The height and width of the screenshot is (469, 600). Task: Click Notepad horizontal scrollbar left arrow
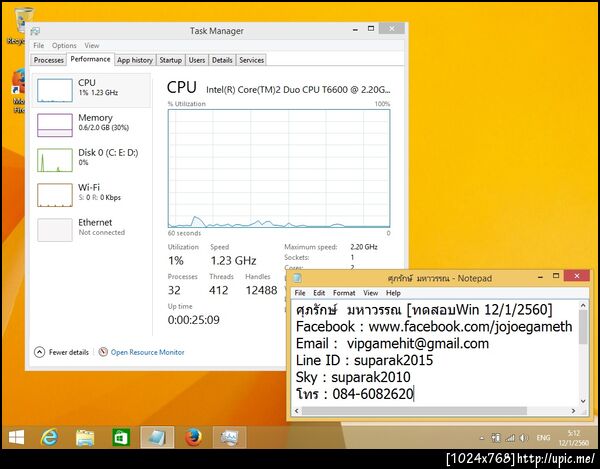pos(297,411)
